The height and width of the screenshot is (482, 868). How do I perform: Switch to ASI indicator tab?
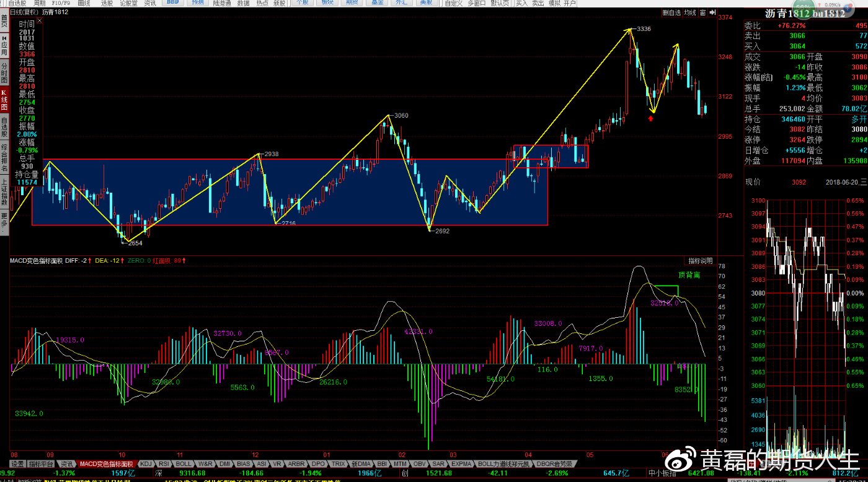262,463
